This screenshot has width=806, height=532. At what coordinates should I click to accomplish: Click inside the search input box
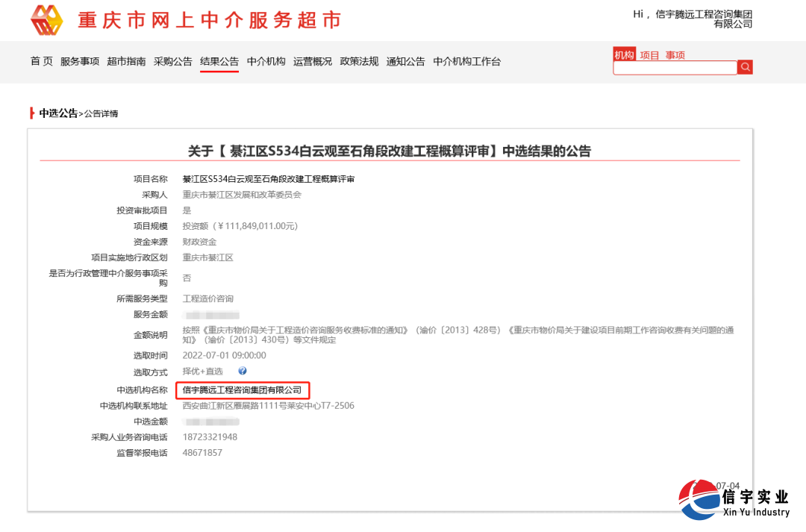[675, 67]
